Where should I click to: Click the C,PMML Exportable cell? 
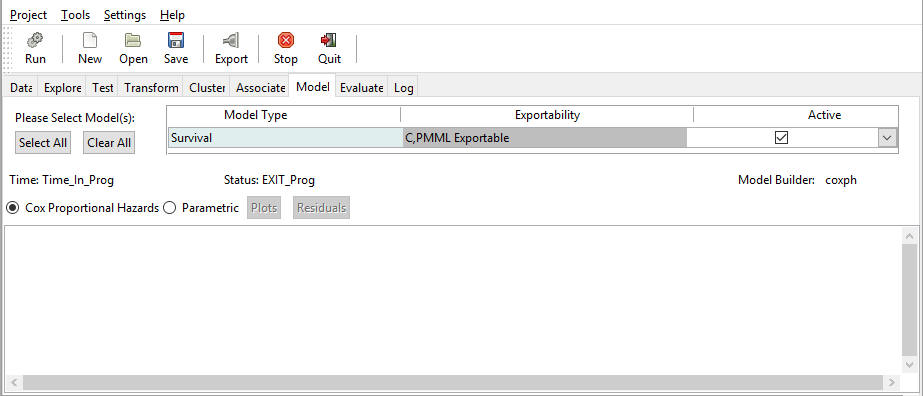pos(544,138)
